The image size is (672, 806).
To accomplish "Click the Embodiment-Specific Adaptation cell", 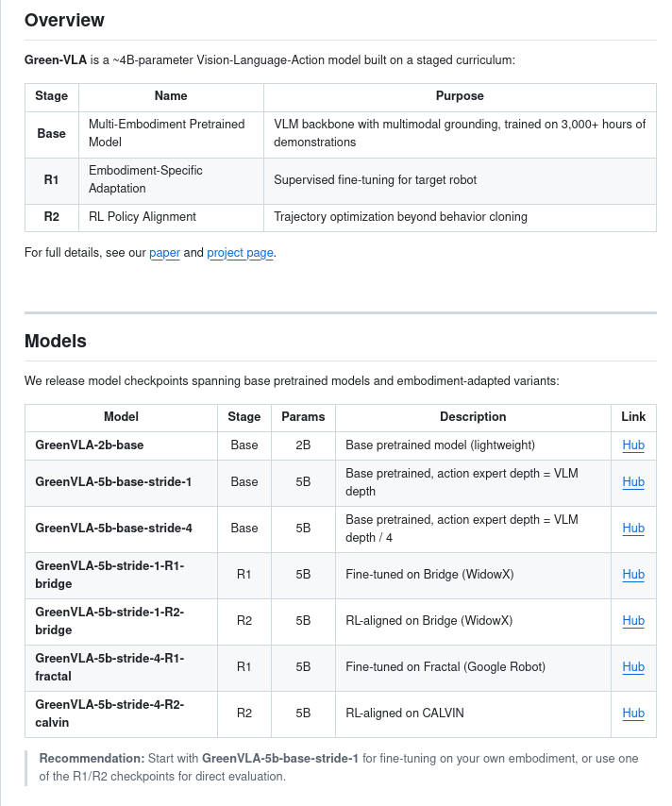I will pyautogui.click(x=145, y=179).
